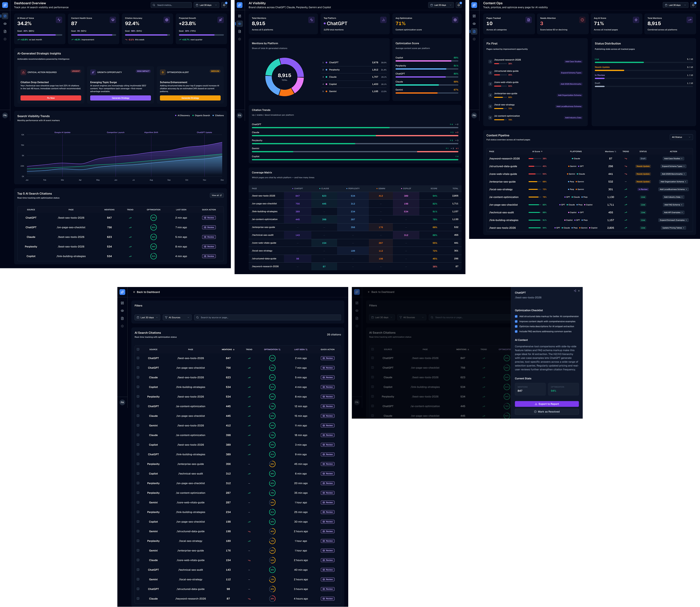Click the Projected Growth rocket icon

point(221,20)
